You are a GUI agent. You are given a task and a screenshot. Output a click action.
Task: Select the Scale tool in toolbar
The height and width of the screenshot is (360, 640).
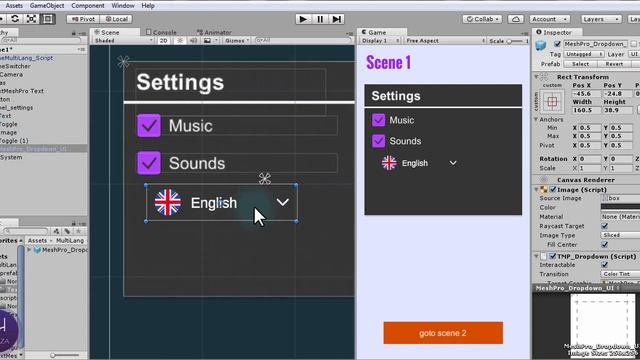click(31, 19)
